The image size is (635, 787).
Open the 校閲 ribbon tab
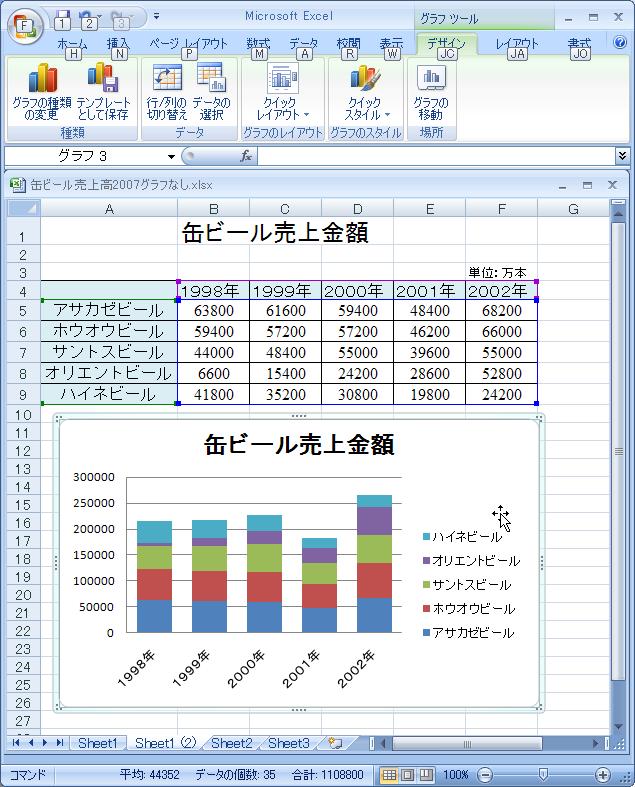point(348,45)
